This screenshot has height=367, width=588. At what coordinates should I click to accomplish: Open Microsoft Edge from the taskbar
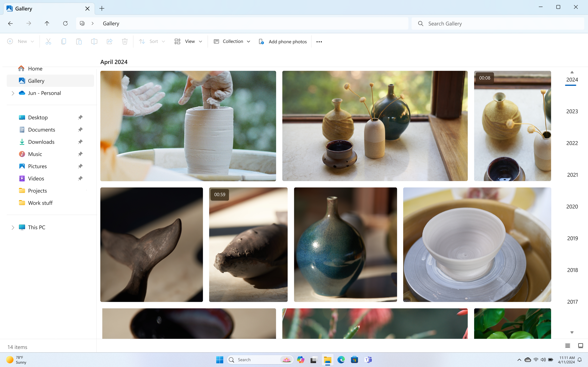pyautogui.click(x=341, y=360)
